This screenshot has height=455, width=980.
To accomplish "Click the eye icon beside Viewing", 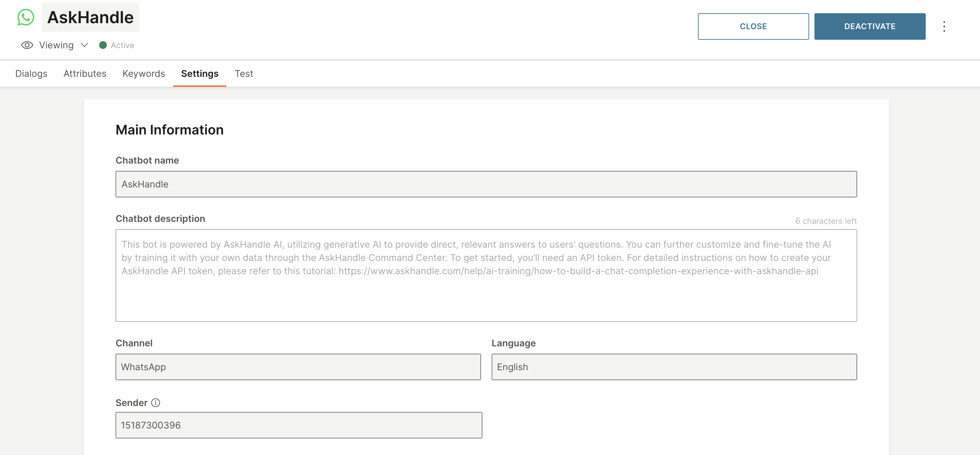I will coord(27,45).
